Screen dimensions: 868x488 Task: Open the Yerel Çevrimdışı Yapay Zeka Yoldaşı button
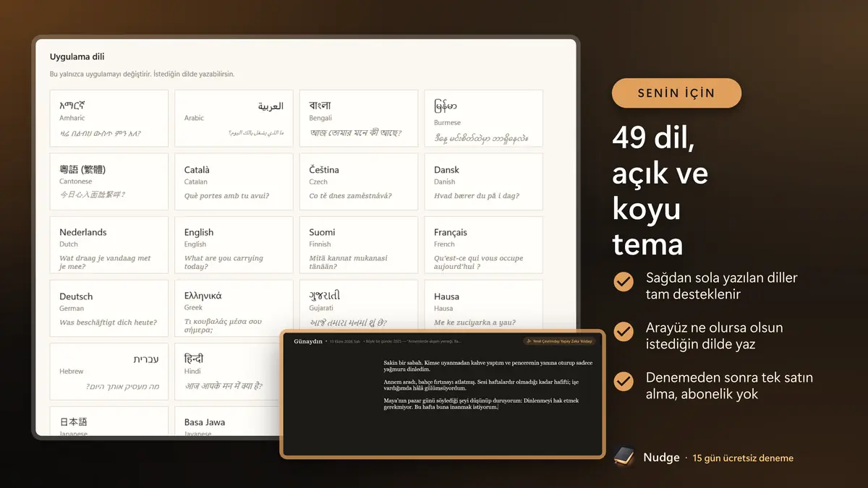click(559, 341)
